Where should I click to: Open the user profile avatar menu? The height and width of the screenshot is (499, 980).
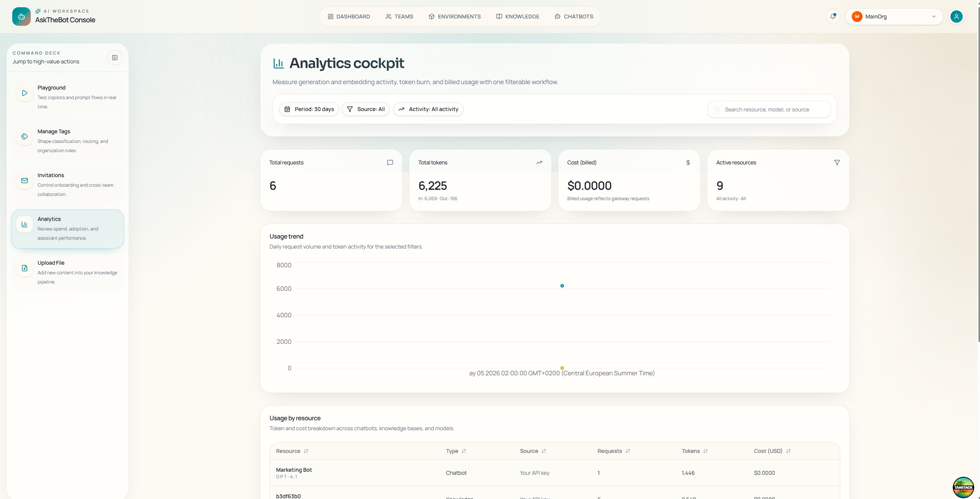point(956,17)
